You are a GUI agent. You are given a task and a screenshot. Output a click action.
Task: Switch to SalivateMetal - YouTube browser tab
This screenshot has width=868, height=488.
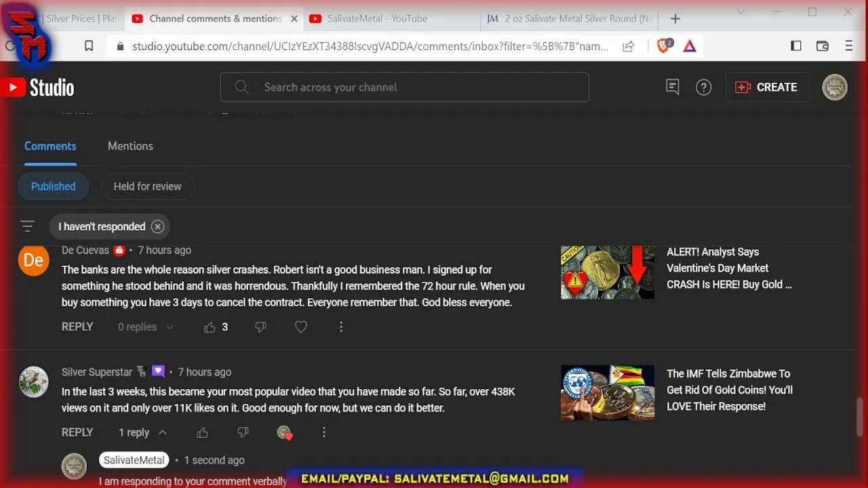(391, 19)
